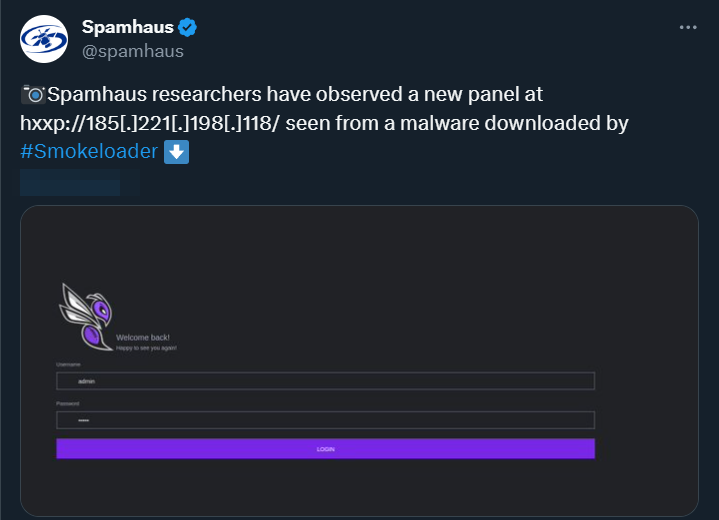Open the @spamhaus handle link

pos(133,51)
